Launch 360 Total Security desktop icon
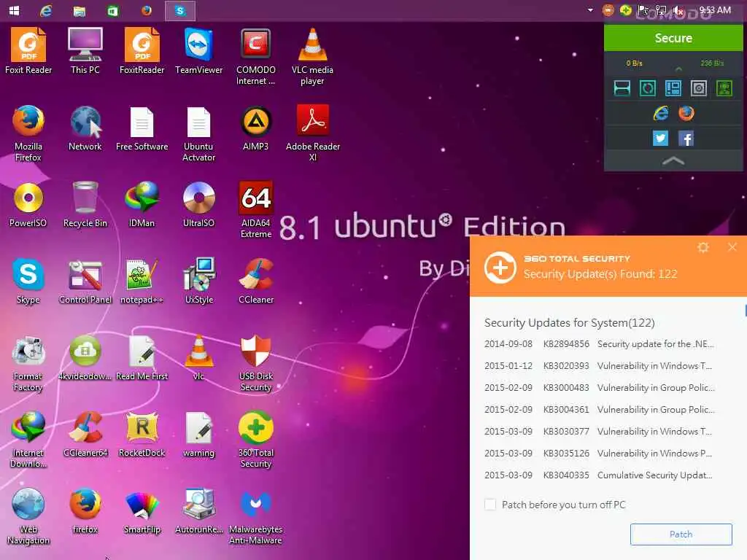Image resolution: width=747 pixels, height=560 pixels. (x=256, y=440)
